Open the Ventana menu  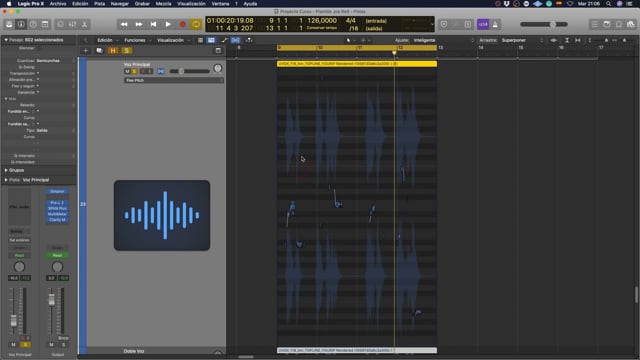point(220,4)
